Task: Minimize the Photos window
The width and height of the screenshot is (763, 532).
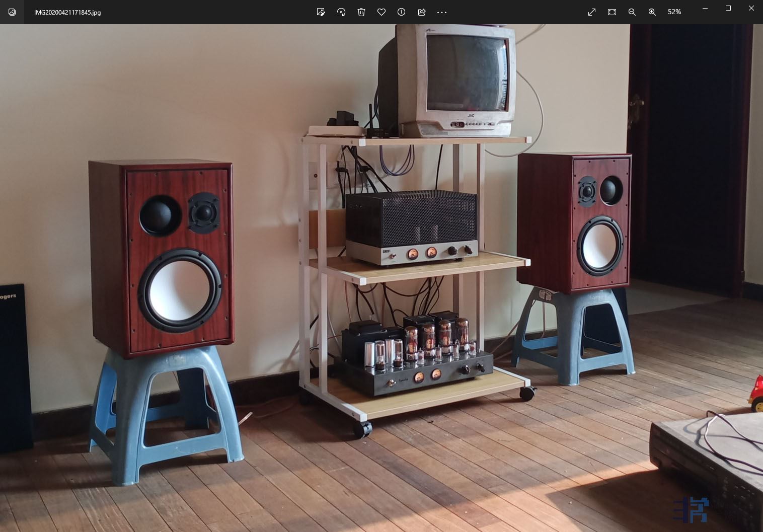Action: [x=705, y=8]
